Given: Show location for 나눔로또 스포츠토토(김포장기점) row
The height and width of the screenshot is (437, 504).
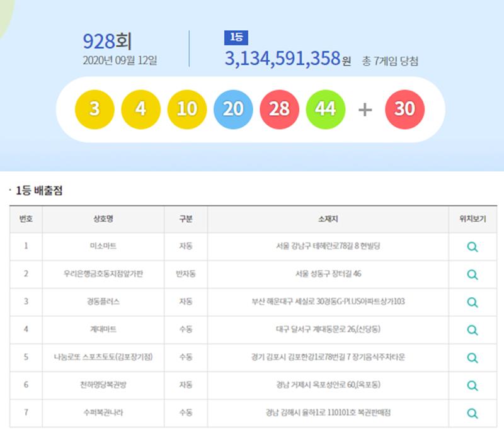Looking at the screenshot, I should [472, 358].
